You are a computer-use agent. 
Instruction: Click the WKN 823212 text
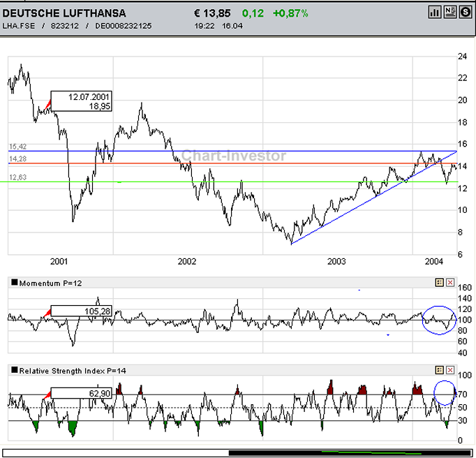(x=65, y=26)
